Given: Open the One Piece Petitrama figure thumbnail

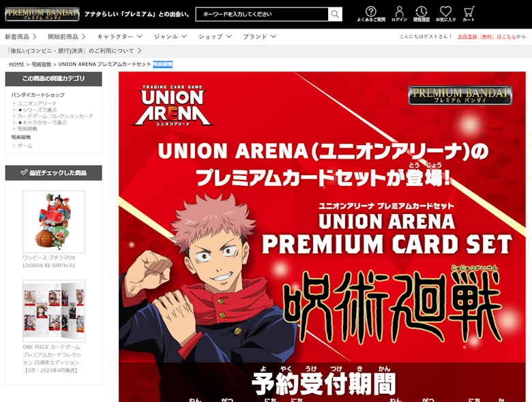Looking at the screenshot, I should (x=54, y=221).
